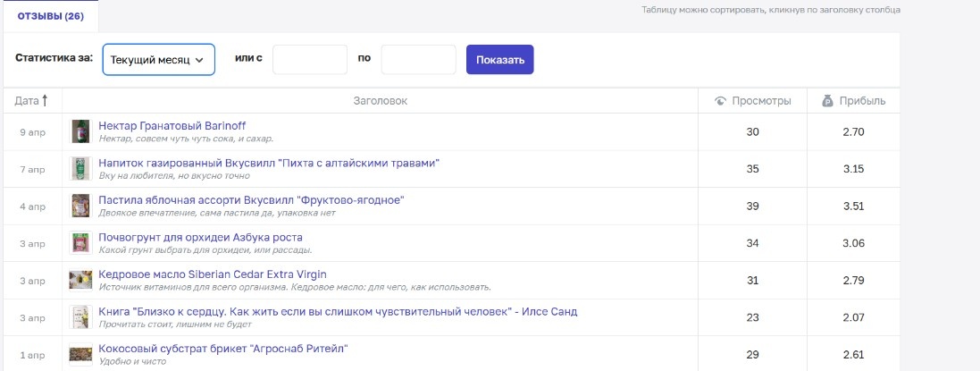Focus the end date field after 'по'
This screenshot has width=980, height=371.
[419, 59]
